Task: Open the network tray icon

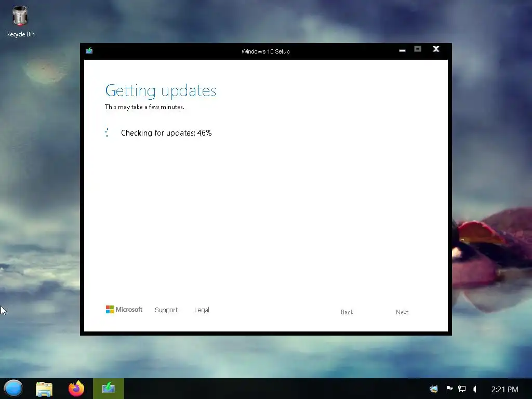Action: 461,389
